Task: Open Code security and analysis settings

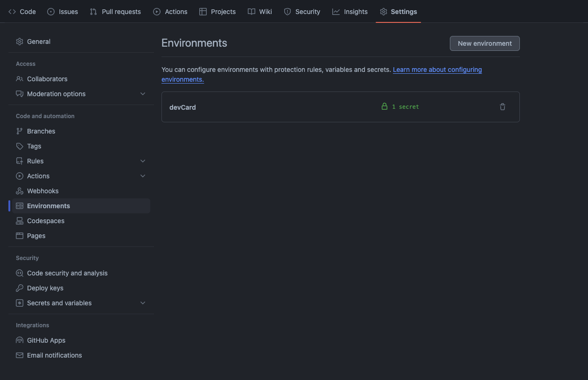Action: click(81, 273)
